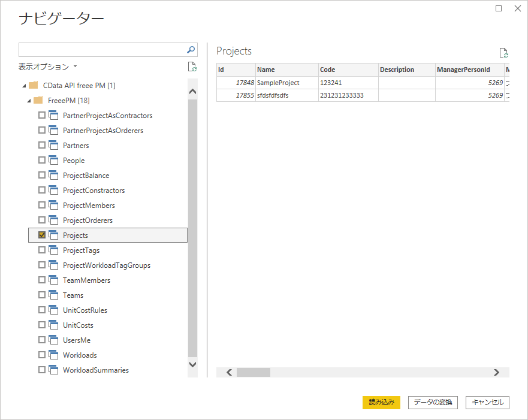Click the table icon next to Teams
The height and width of the screenshot is (420, 528).
[53, 295]
